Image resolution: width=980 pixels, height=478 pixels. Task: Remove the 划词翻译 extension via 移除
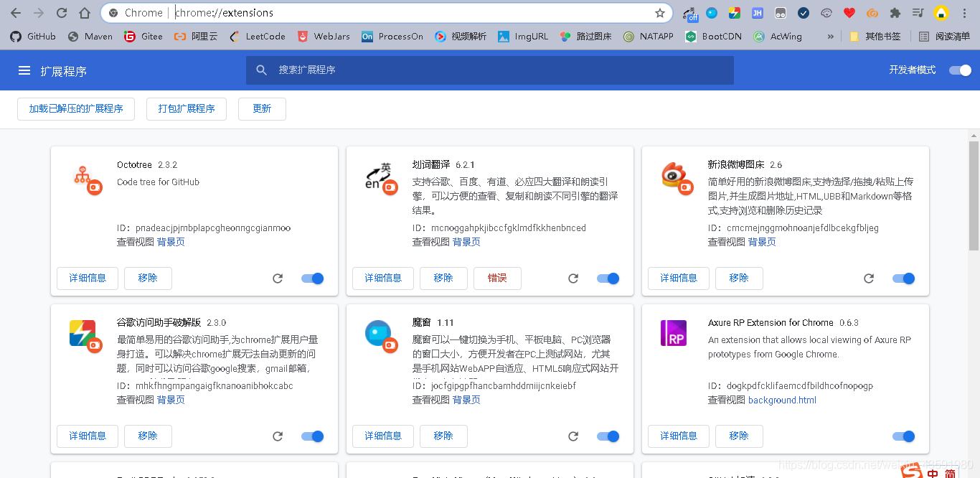coord(443,278)
